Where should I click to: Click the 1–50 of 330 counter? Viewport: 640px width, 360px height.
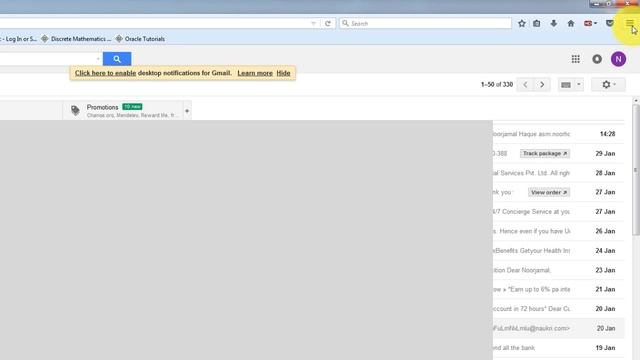coord(497,84)
